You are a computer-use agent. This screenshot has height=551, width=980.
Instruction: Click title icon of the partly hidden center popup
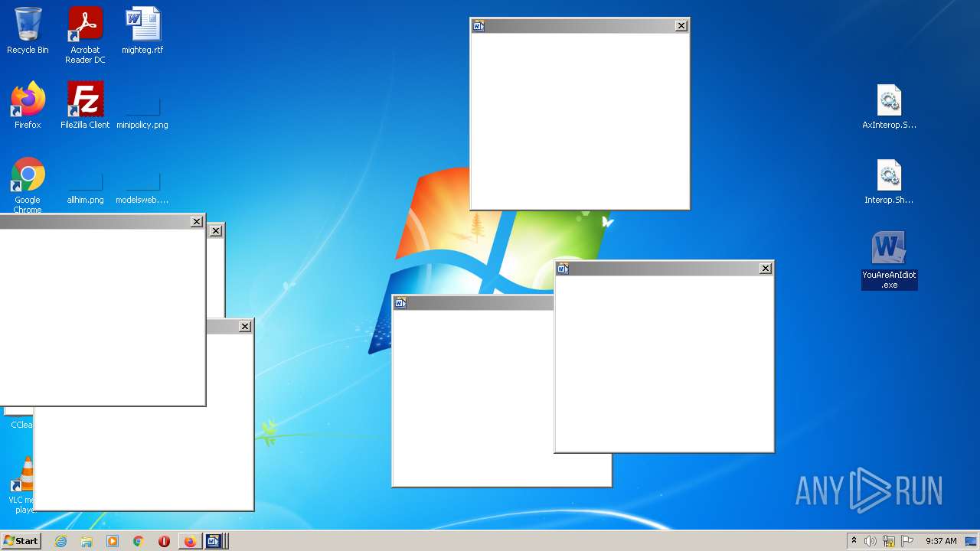pos(400,303)
